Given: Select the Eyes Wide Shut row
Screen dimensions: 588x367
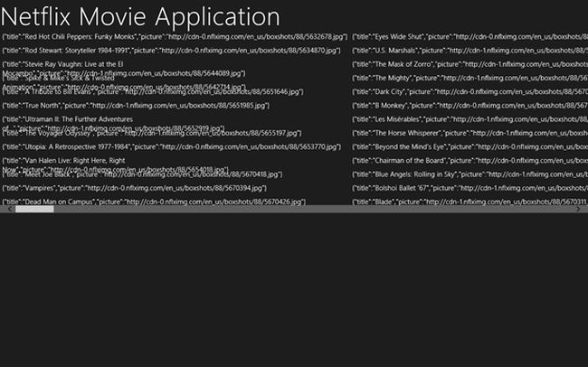Looking at the screenshot, I should [469, 37].
